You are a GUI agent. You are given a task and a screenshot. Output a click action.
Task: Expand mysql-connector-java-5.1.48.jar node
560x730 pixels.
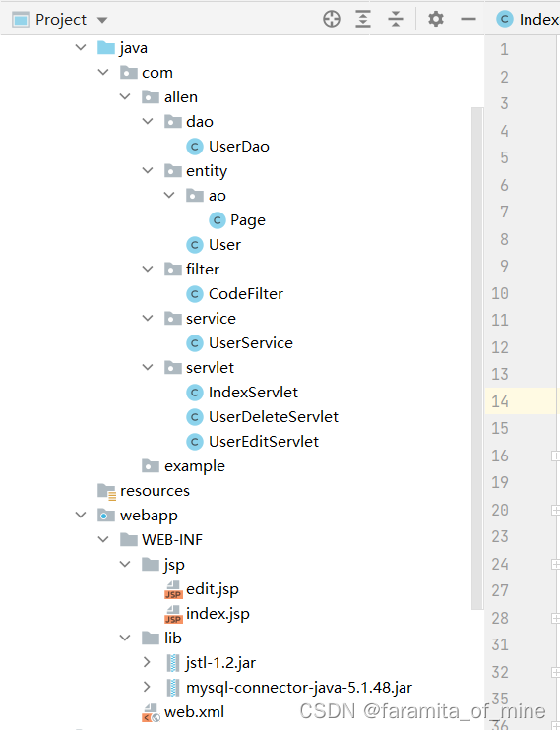[147, 687]
